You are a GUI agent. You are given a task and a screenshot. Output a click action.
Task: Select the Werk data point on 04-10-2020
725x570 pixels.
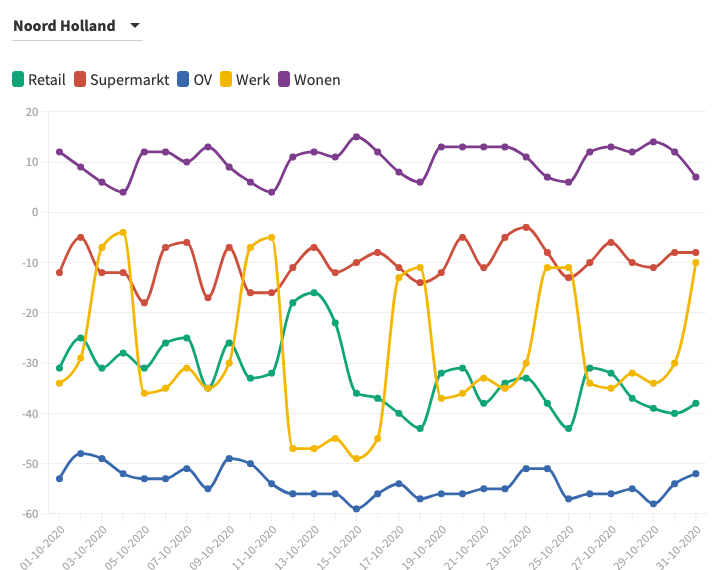[x=123, y=232]
